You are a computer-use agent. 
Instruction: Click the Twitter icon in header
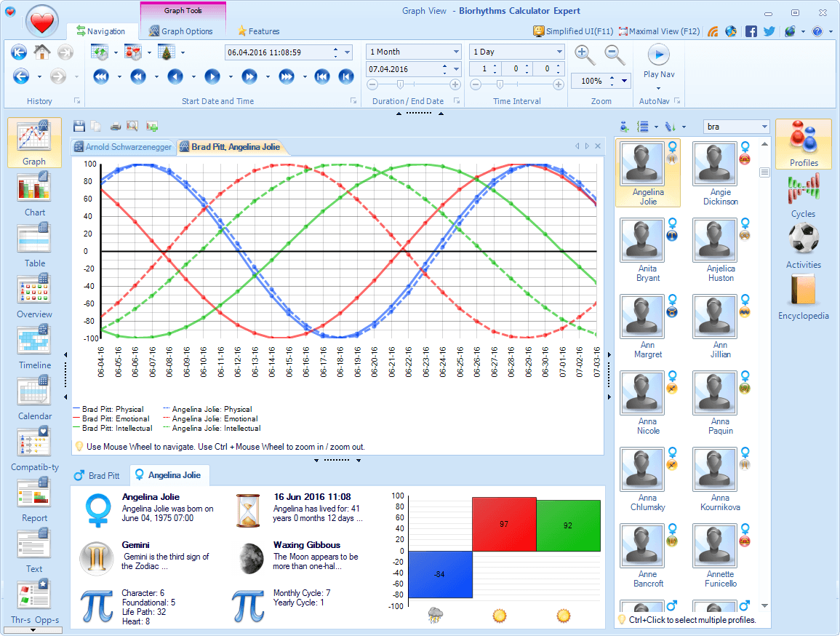pos(770,31)
